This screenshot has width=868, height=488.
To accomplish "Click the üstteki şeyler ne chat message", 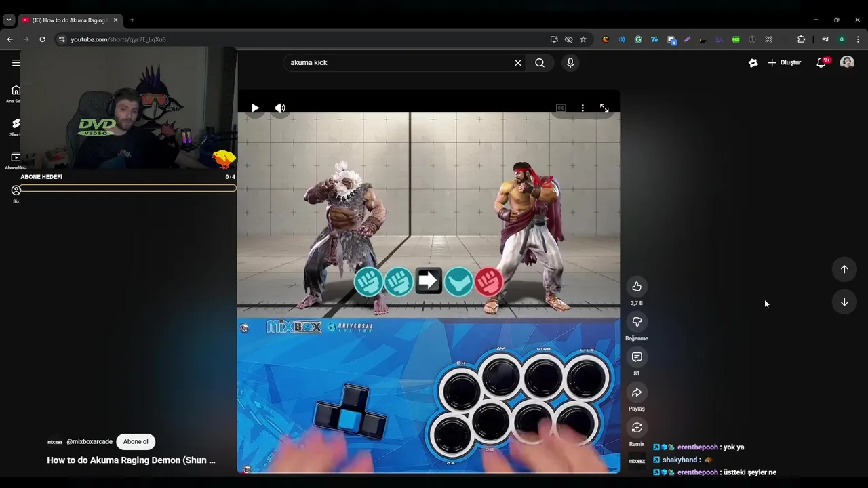I will [x=715, y=472].
